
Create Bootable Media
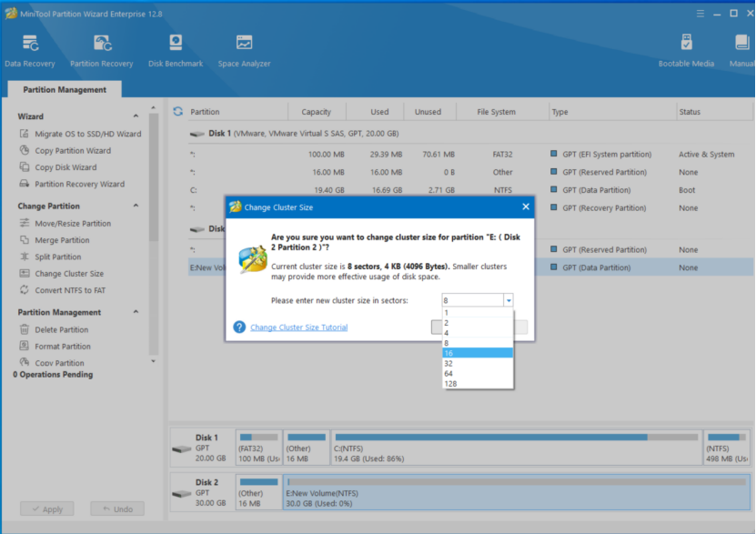[x=686, y=51]
